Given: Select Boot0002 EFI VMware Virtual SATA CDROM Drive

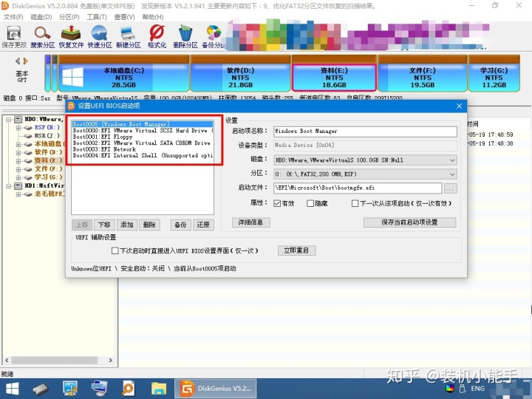Looking at the screenshot, I should (141, 143).
